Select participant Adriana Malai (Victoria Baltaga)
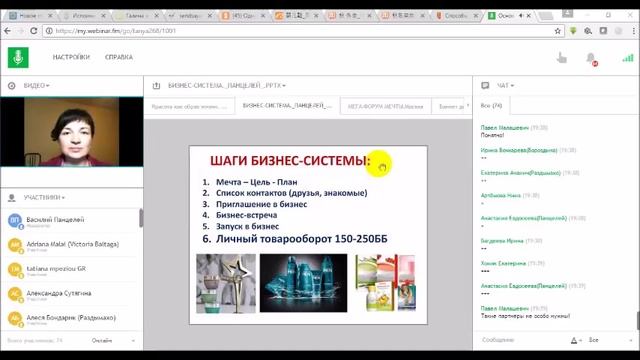Screen dimensions: 640x360 click(x=70, y=246)
